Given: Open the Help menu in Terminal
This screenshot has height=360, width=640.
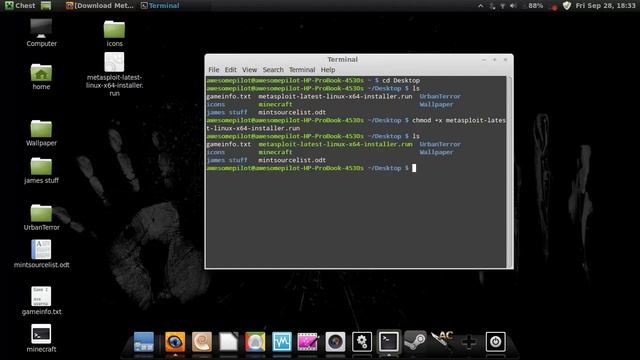Looking at the screenshot, I should [328, 70].
